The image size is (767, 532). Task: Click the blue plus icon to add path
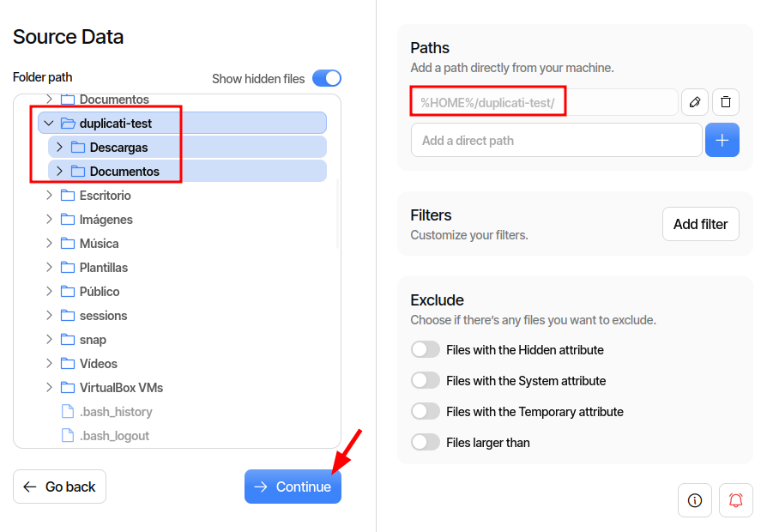click(x=722, y=140)
